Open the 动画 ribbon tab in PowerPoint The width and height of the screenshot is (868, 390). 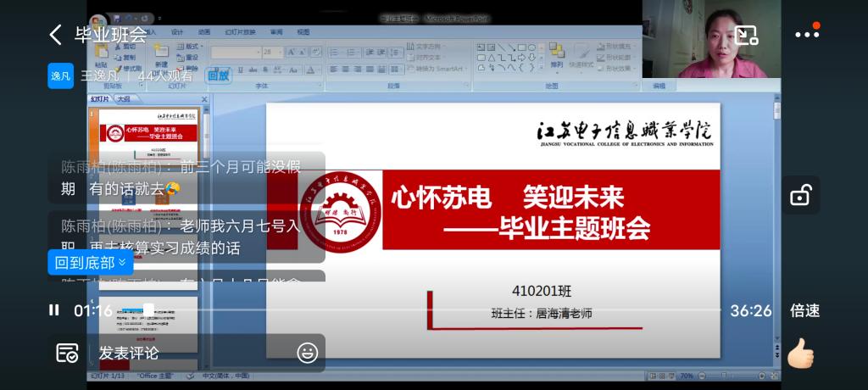tap(204, 32)
